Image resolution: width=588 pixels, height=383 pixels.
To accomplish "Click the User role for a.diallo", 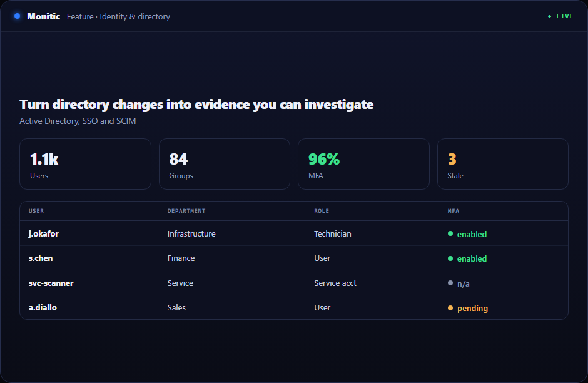I will (x=322, y=308).
